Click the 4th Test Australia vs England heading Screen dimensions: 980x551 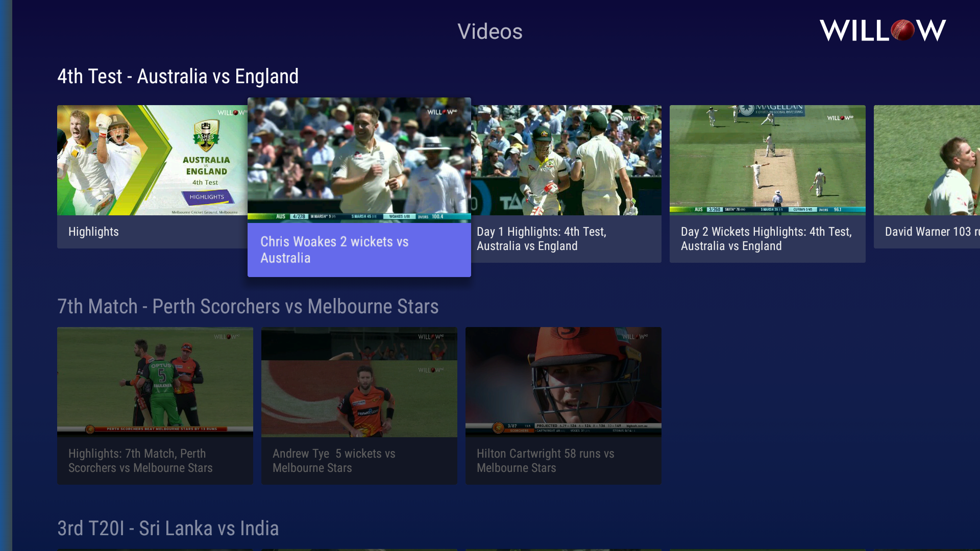point(178,77)
